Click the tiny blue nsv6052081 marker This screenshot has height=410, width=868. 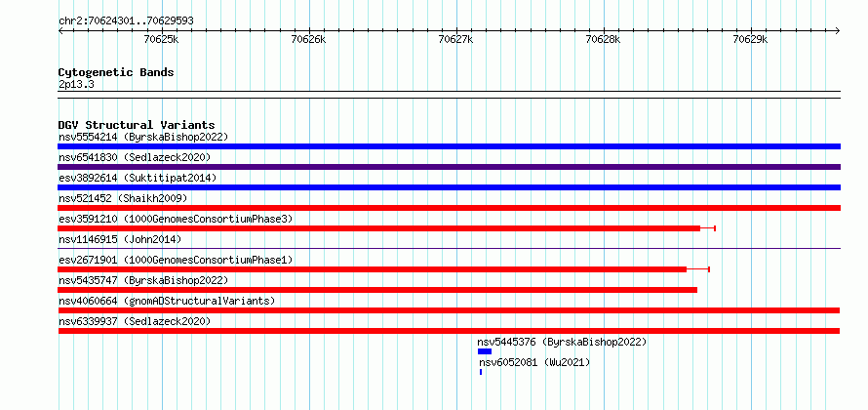[x=481, y=372]
